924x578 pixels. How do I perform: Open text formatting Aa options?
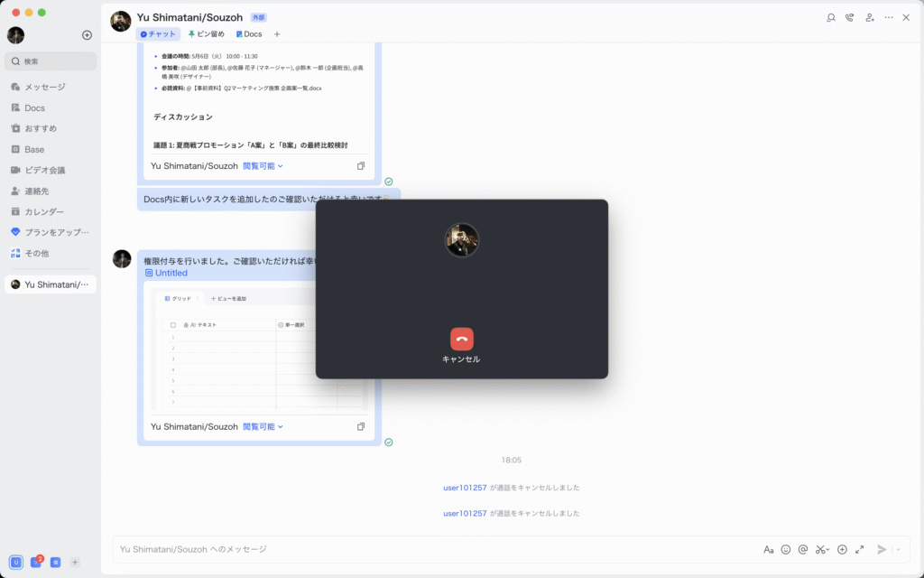click(x=769, y=549)
